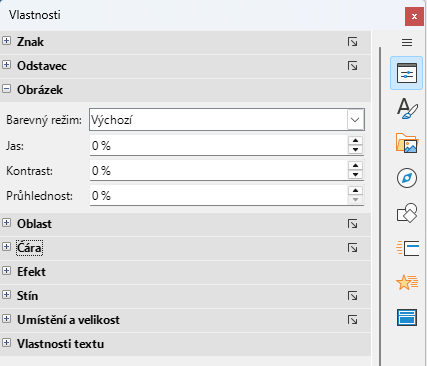427x366 pixels.
Task: Open the Navigator compass icon
Action: [407, 178]
